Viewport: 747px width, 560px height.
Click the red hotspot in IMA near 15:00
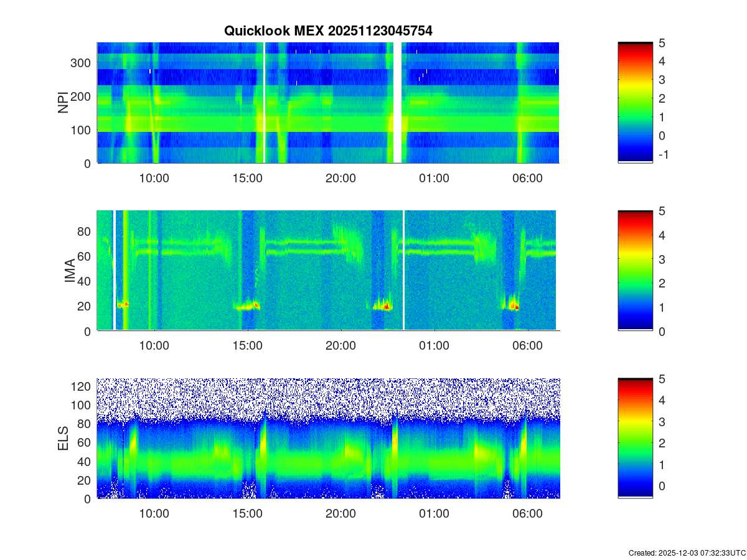[x=255, y=305]
